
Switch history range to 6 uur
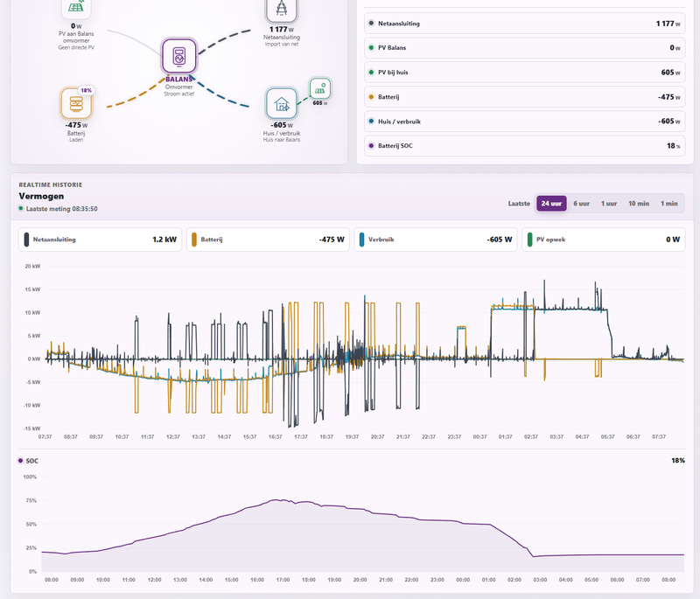581,204
